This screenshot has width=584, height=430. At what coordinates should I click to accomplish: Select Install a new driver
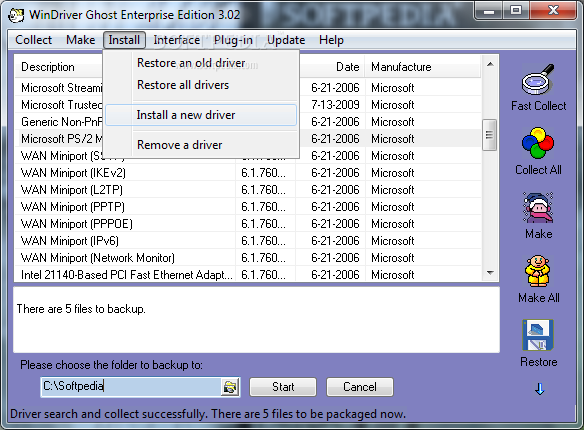tap(201, 115)
